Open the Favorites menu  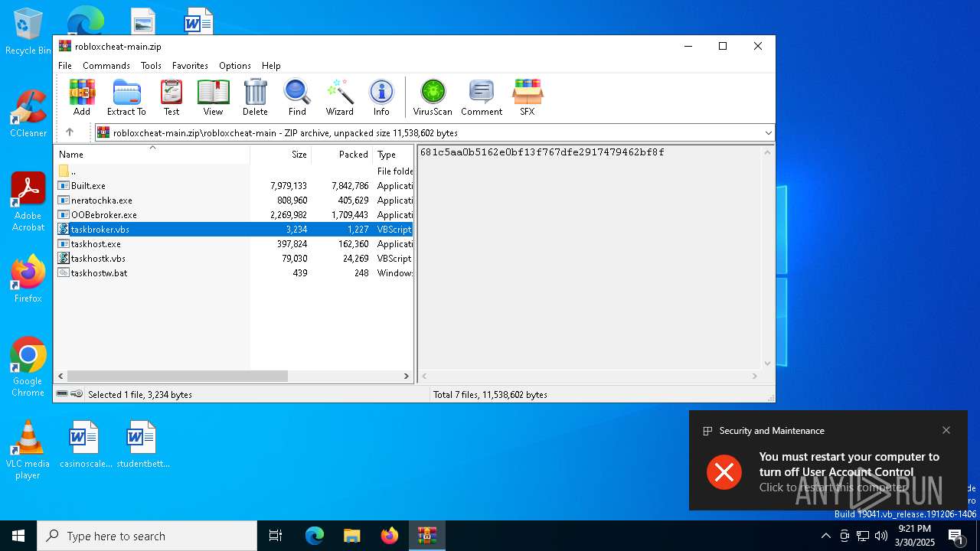(x=190, y=66)
